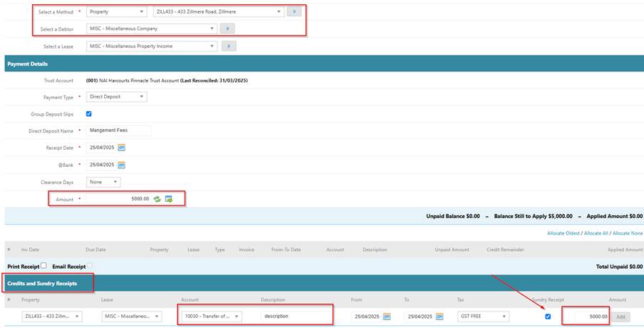This screenshot has height=328, width=644.
Task: Click the Balance Still to Apply $5,000.00 text
Action: [533, 216]
